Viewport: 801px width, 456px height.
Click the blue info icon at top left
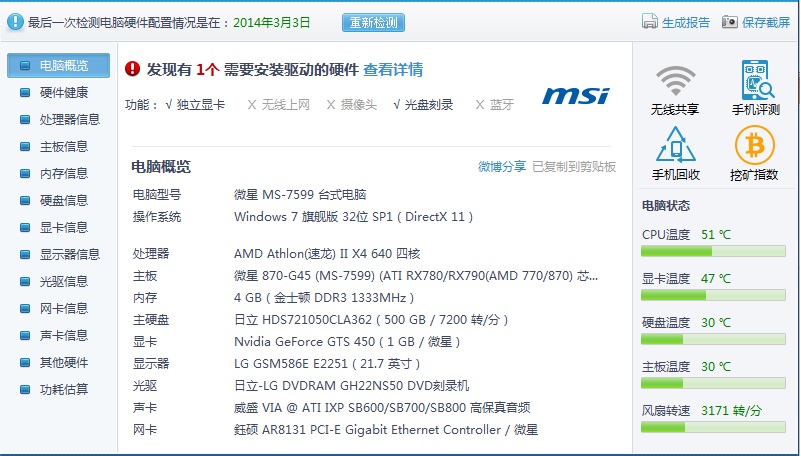tap(15, 22)
